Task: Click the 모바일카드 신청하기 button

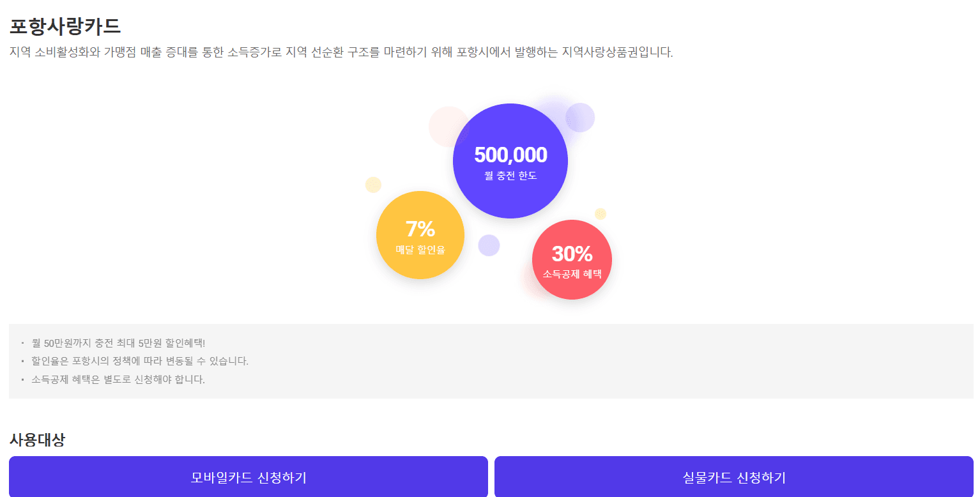Action: (249, 477)
